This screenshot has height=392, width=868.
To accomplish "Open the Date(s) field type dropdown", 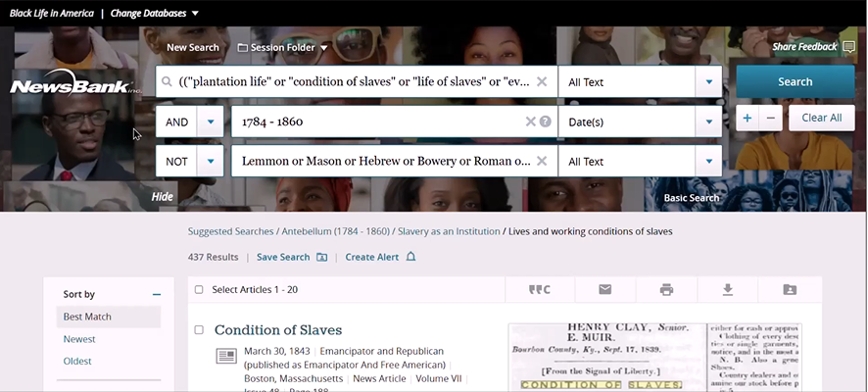I will coord(708,122).
